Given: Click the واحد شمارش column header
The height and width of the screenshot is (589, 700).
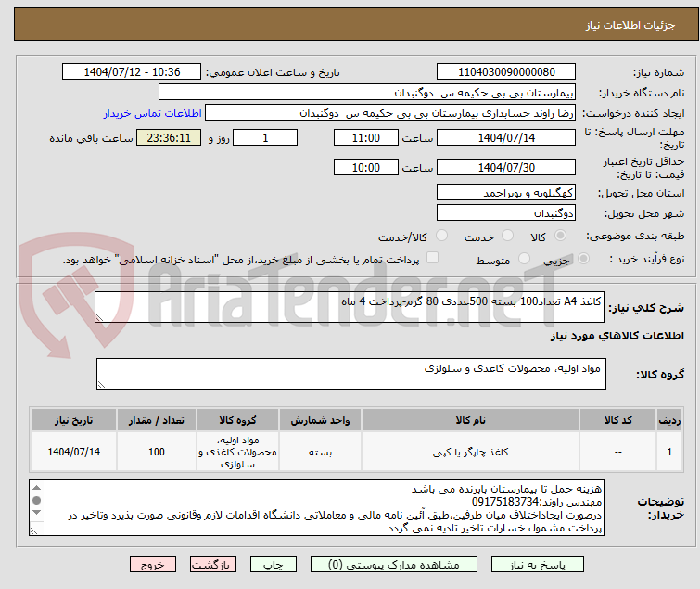Looking at the screenshot, I should 320,420.
